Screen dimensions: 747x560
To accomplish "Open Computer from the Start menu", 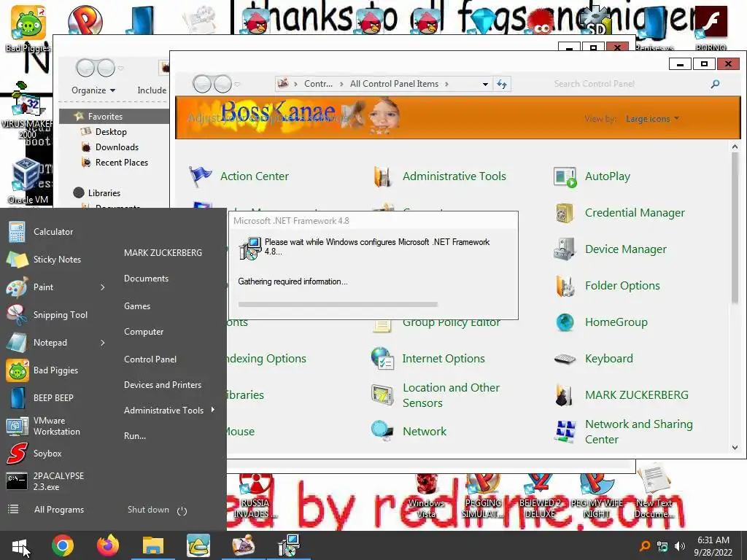I will coord(144,332).
